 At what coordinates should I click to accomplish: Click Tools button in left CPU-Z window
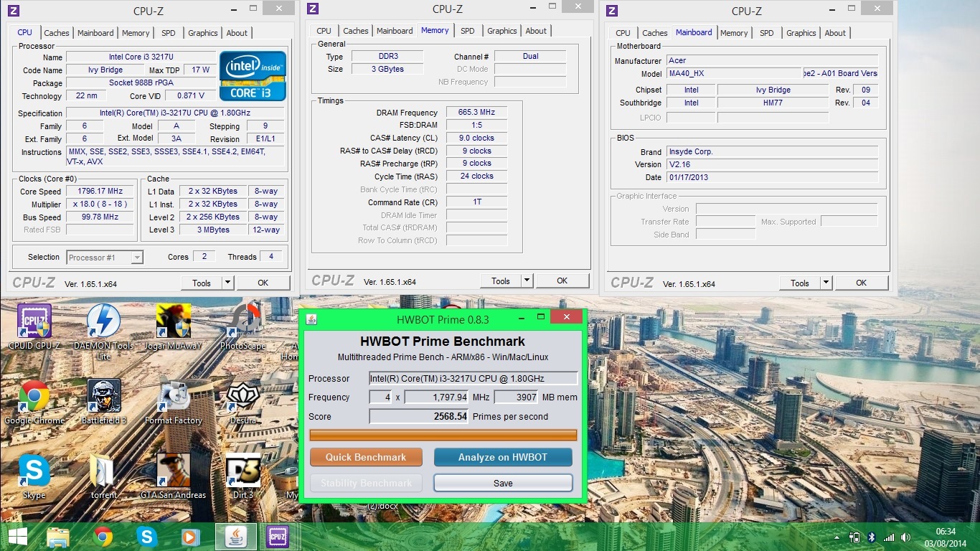(202, 283)
